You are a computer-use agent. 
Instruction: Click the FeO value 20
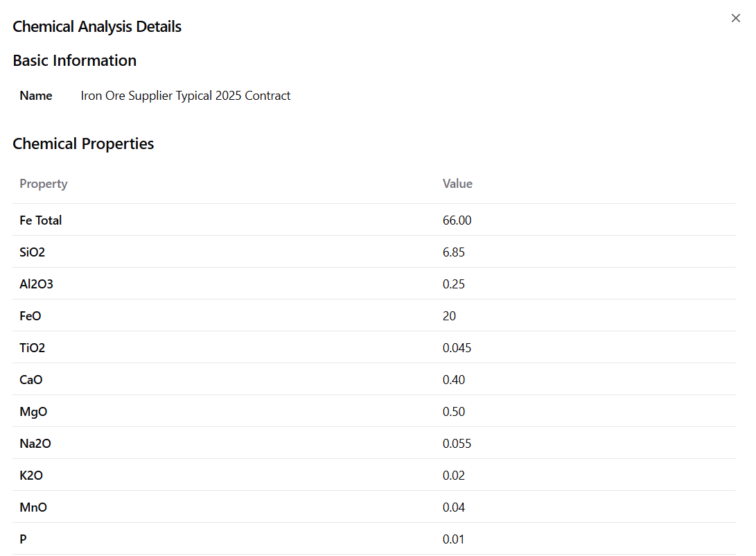point(449,316)
